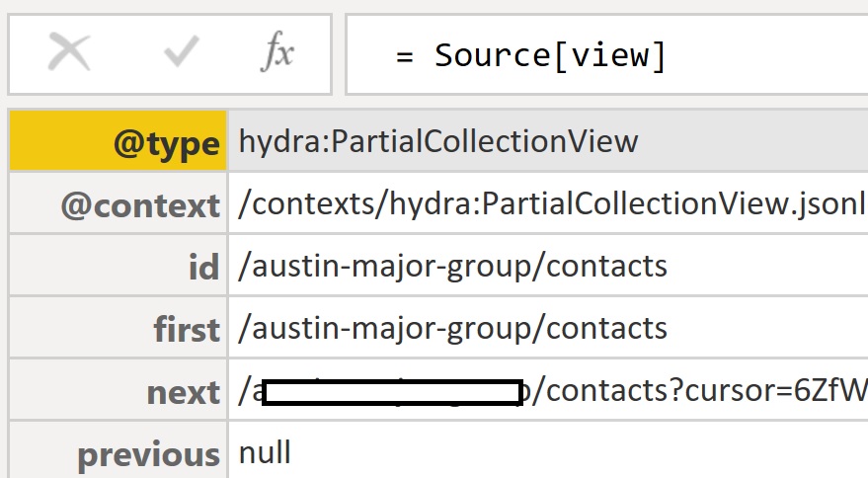Click the word view inside formula brackets
Viewport: 868px width, 478px height.
(609, 55)
